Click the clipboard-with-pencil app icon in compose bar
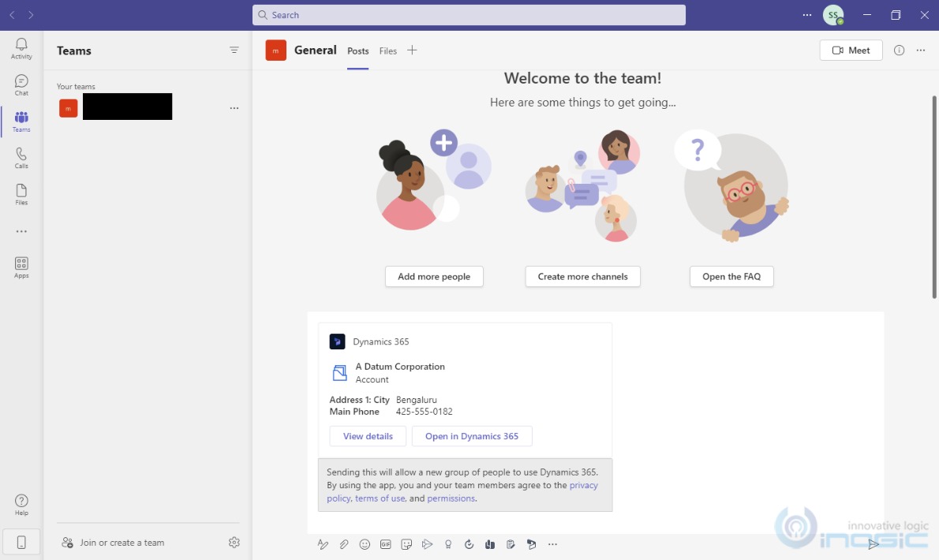This screenshot has width=939, height=560. pyautogui.click(x=511, y=544)
